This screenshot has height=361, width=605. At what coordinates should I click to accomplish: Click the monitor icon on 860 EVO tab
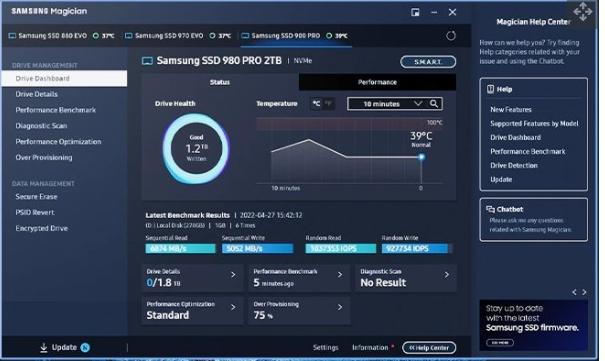coord(12,36)
